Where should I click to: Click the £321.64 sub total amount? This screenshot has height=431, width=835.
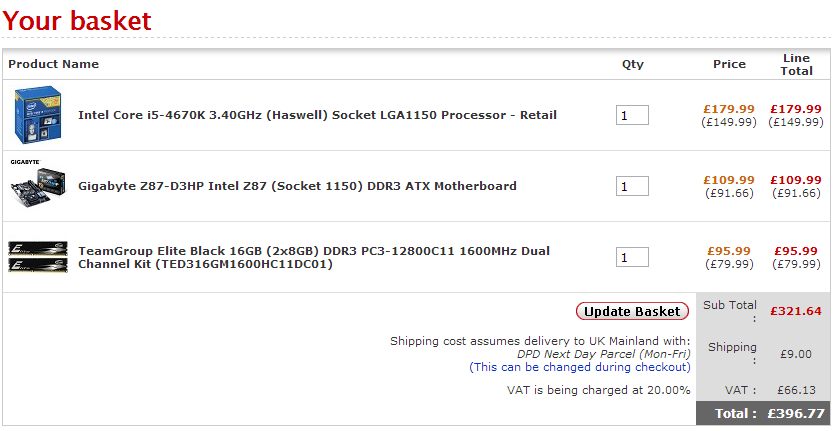pyautogui.click(x=796, y=311)
